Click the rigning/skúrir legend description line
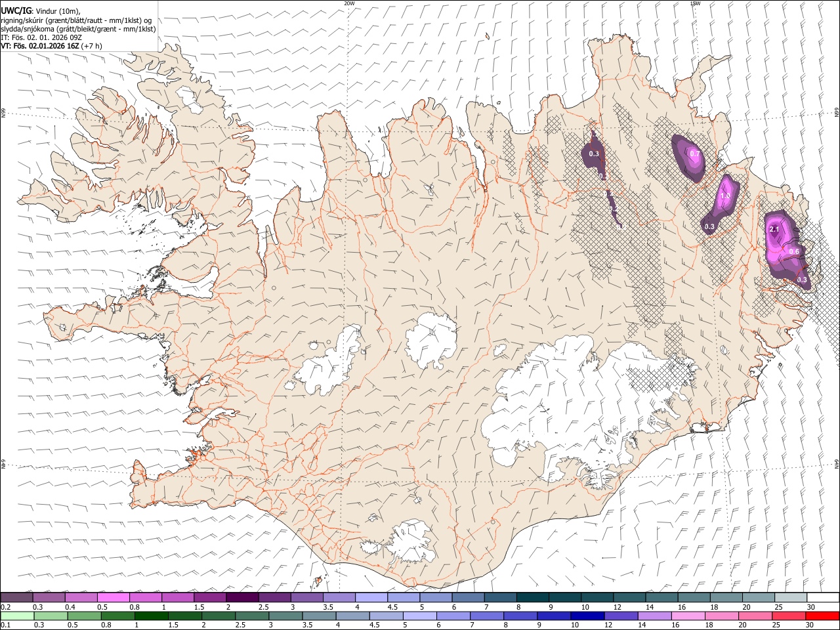 tap(76, 20)
